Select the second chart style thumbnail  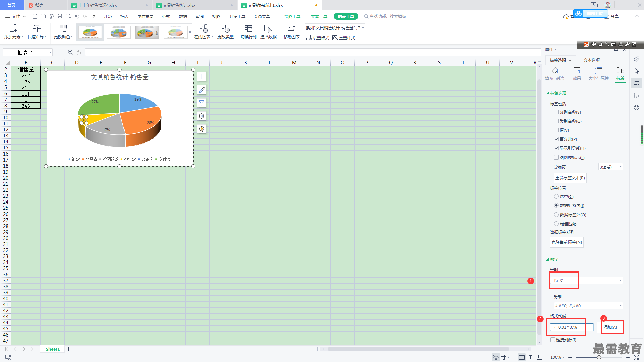click(118, 33)
